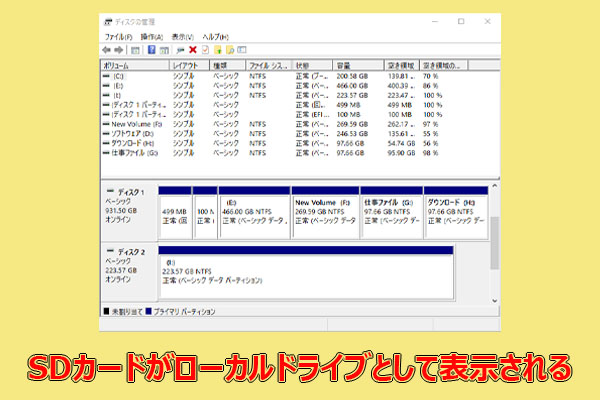
Task: Click the scroll-up arrow of disk pane
Action: (494, 186)
